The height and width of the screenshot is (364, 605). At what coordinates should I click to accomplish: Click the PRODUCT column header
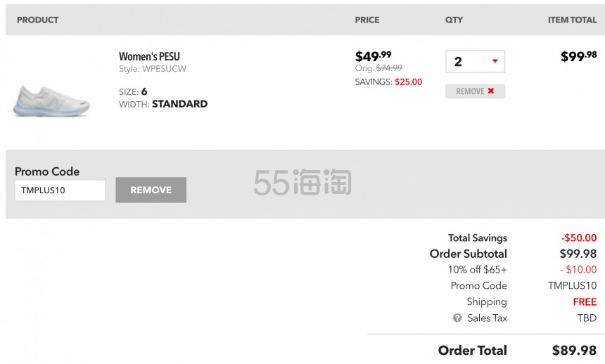[x=38, y=20]
